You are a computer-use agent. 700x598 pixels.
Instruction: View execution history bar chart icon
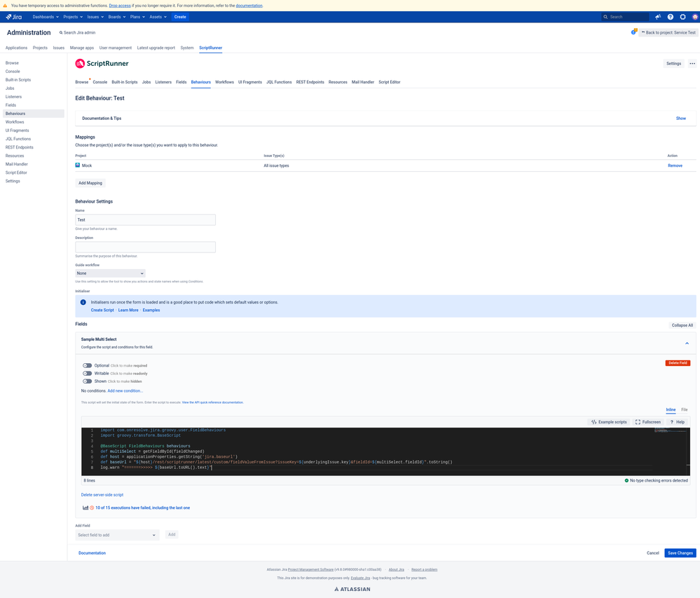[x=85, y=507]
